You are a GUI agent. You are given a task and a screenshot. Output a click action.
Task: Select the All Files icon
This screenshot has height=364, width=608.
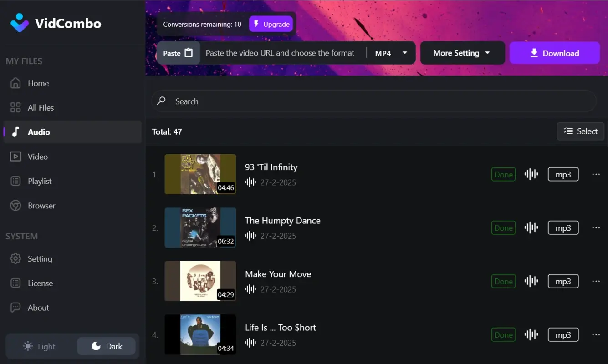click(x=15, y=107)
